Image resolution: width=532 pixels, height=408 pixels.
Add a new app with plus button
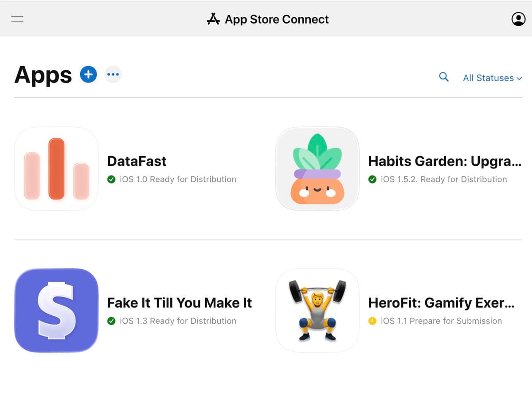(88, 74)
